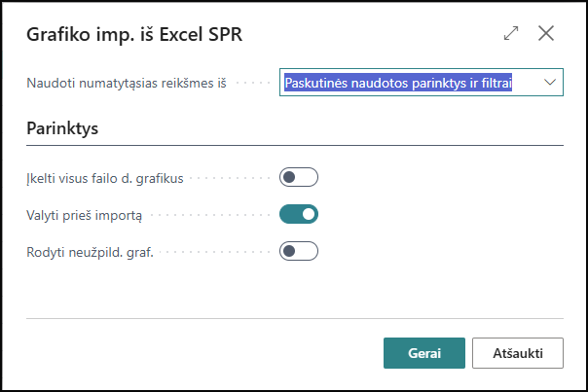Collapse the Parinktys section header

click(62, 128)
